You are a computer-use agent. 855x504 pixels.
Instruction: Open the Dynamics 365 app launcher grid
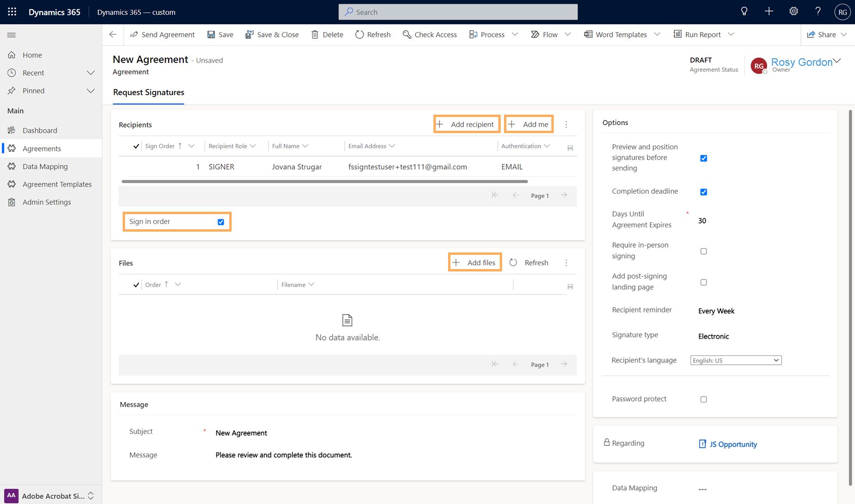[x=12, y=12]
